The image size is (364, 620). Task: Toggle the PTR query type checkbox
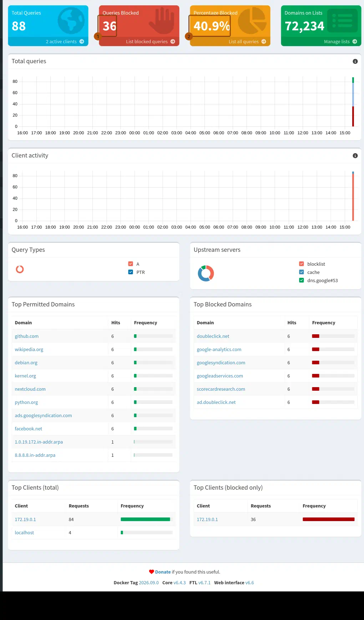point(131,272)
